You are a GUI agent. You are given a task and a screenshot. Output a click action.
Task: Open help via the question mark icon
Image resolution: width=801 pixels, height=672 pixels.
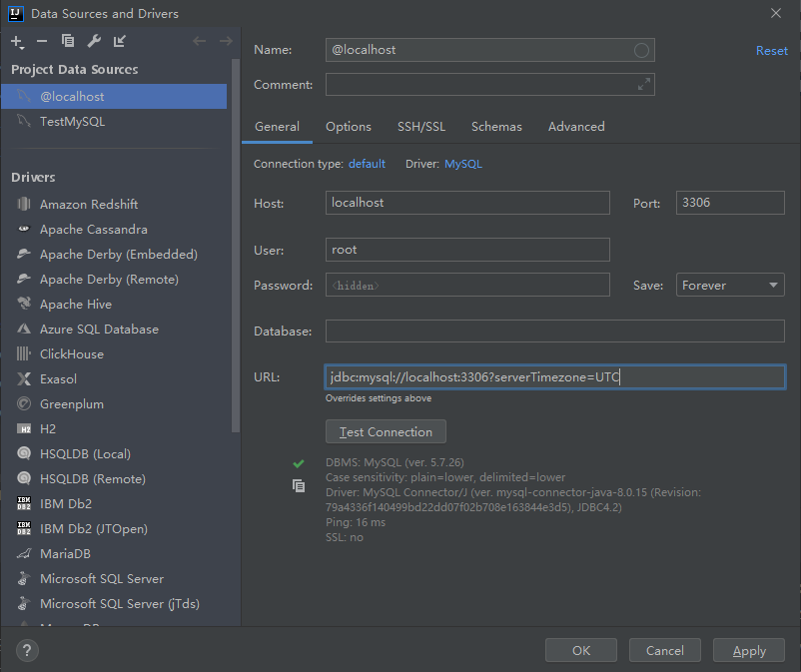coord(26,650)
